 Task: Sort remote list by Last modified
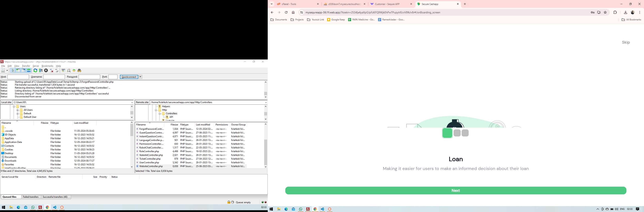point(204,125)
